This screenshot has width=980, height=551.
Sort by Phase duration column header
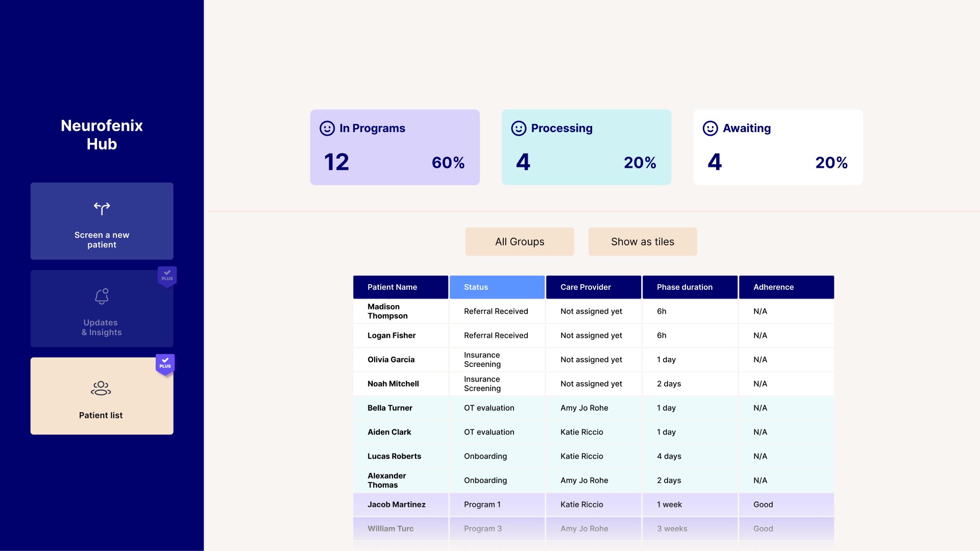690,287
